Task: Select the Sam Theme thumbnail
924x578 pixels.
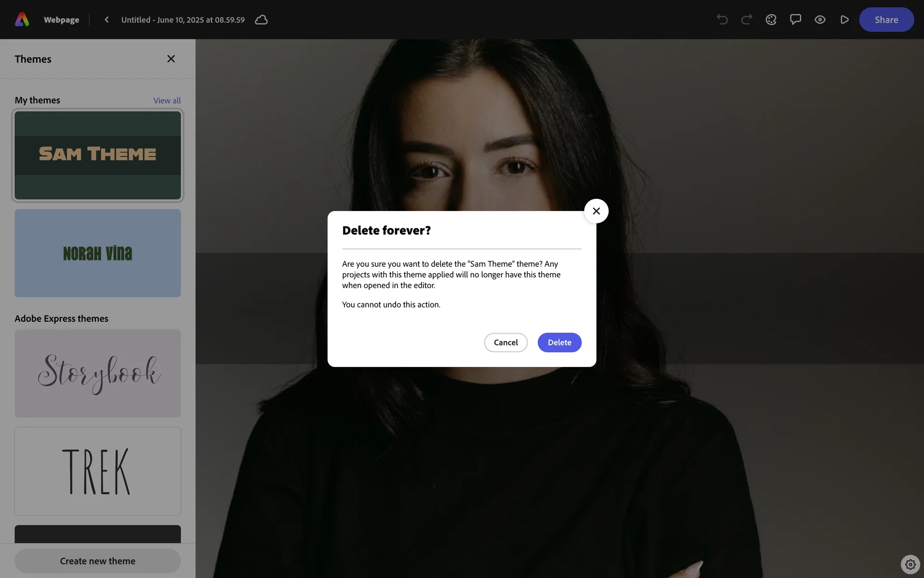Action: (x=98, y=155)
